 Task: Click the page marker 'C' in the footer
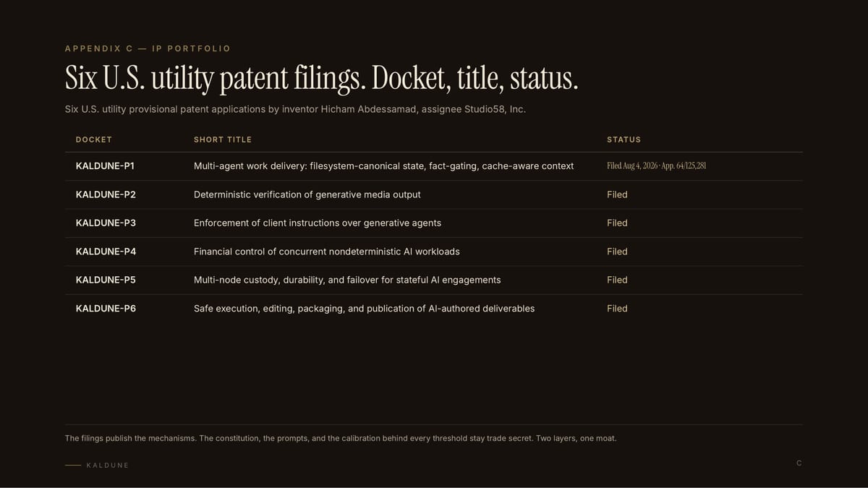(799, 463)
